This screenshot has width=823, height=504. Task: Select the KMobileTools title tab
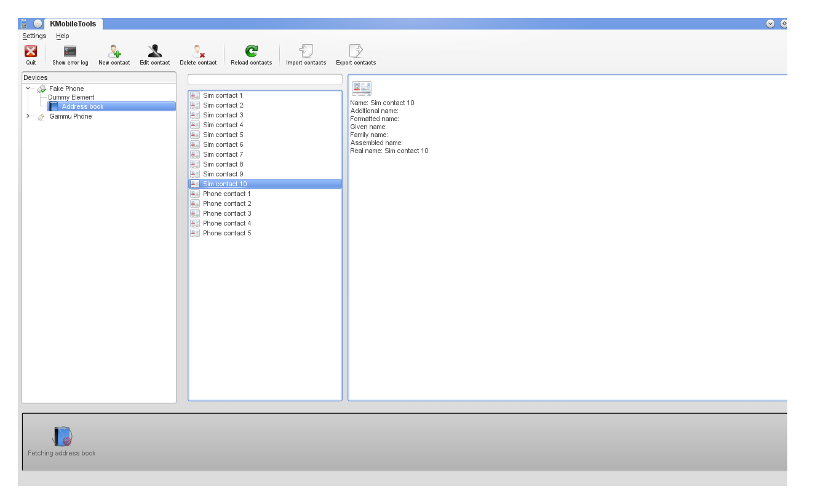click(73, 24)
